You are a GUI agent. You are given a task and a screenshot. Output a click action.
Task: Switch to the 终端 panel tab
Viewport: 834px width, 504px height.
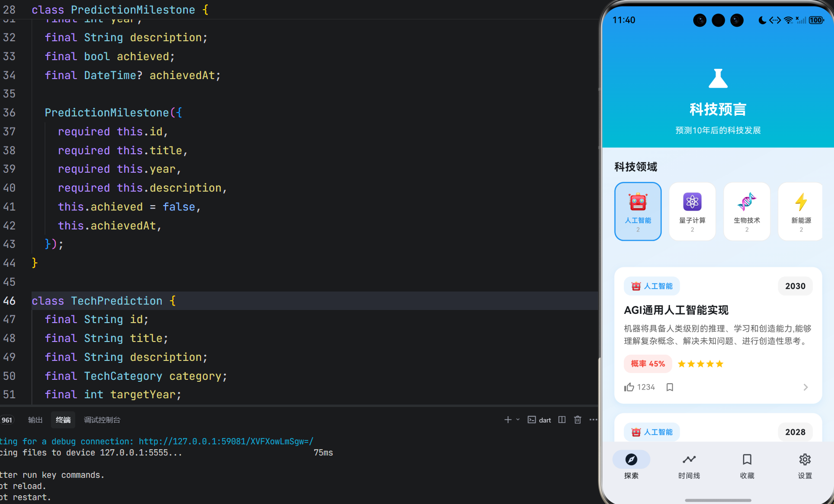coord(63,420)
